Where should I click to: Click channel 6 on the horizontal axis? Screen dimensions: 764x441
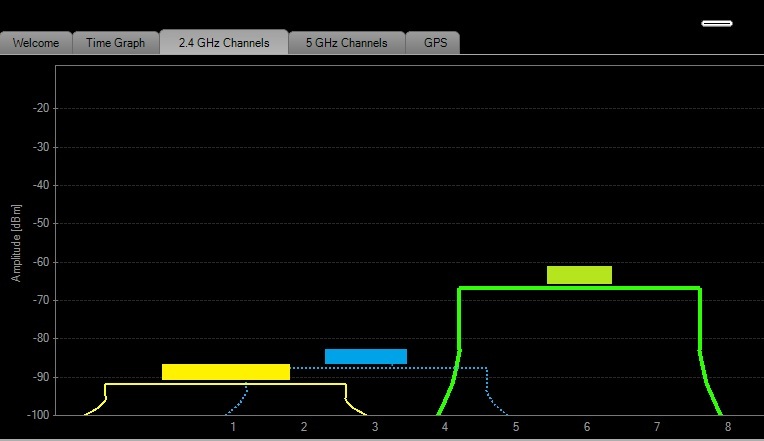tap(587, 427)
